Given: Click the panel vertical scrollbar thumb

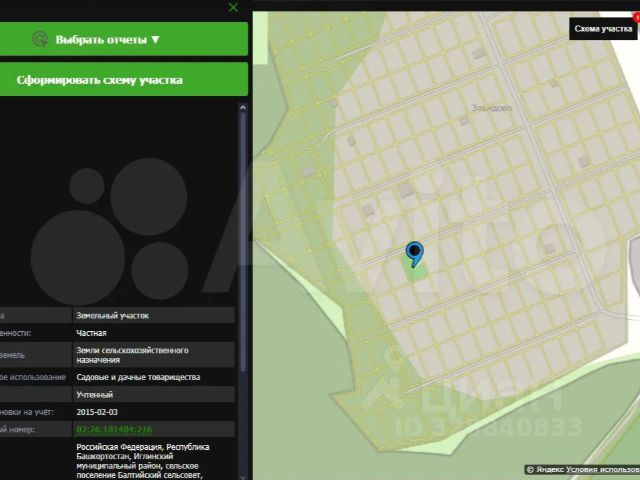Looking at the screenshot, I should 243,242.
